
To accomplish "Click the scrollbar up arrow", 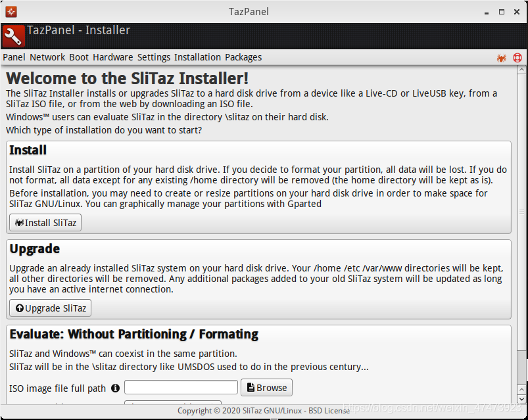I will [521, 70].
